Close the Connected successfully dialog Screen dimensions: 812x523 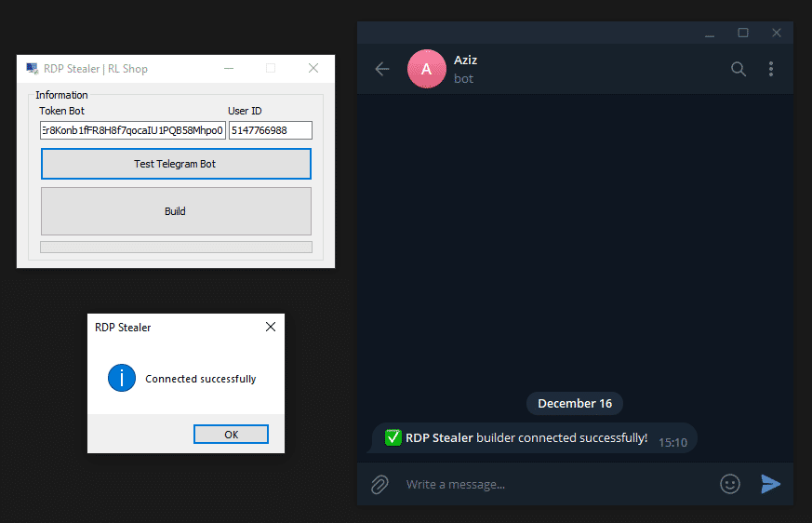pyautogui.click(x=271, y=327)
